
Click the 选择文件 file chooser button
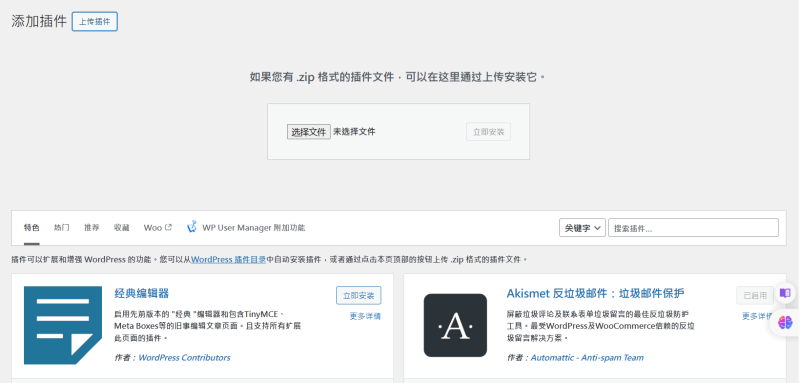pyautogui.click(x=309, y=132)
